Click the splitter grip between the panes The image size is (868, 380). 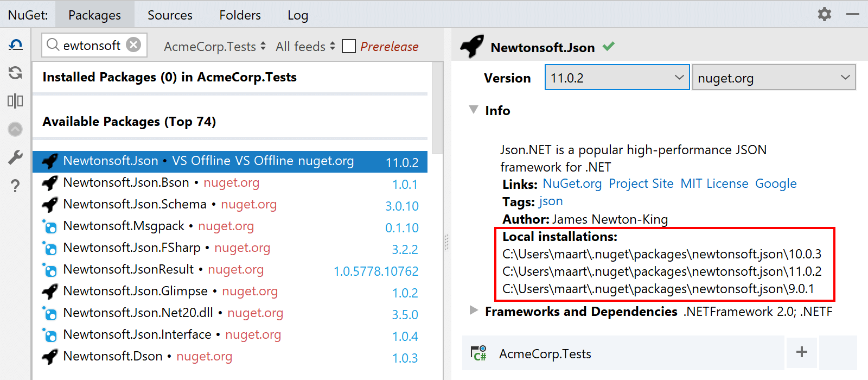[x=446, y=242]
